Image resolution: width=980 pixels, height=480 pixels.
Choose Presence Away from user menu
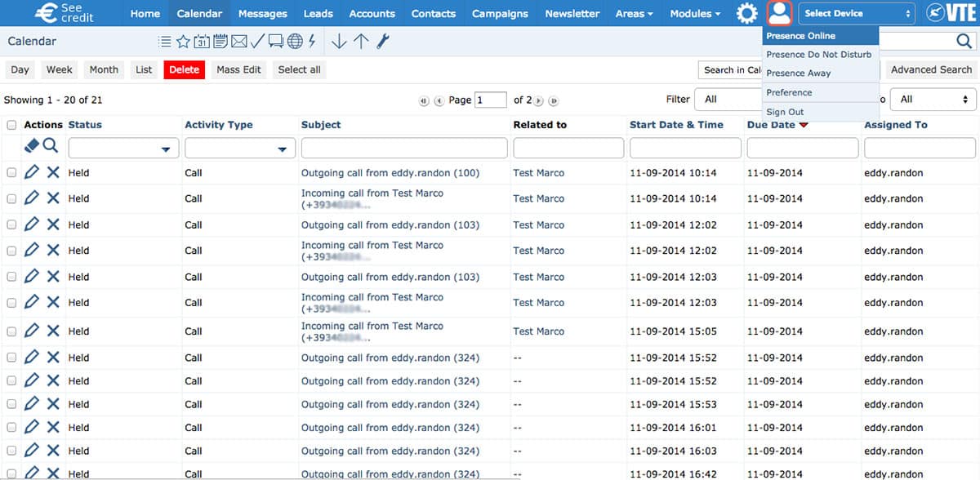798,73
